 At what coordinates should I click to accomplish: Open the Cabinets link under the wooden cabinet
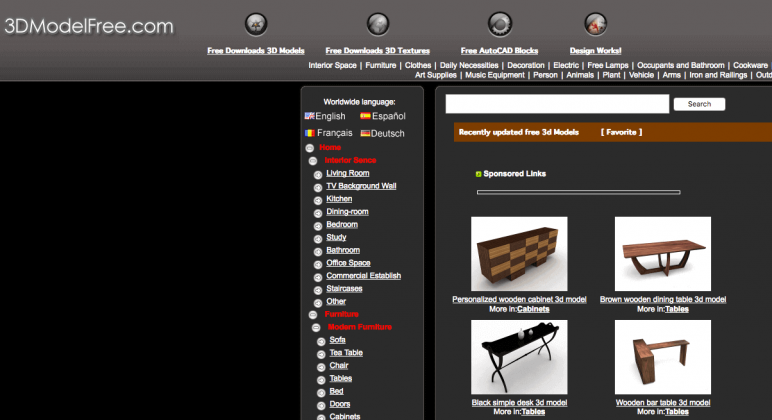pos(533,309)
